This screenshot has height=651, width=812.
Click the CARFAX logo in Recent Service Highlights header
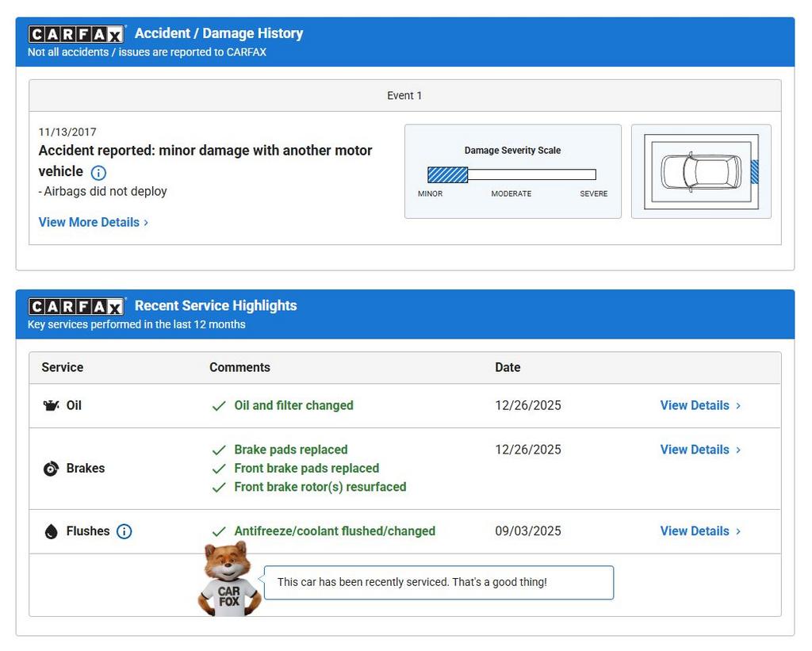point(76,306)
